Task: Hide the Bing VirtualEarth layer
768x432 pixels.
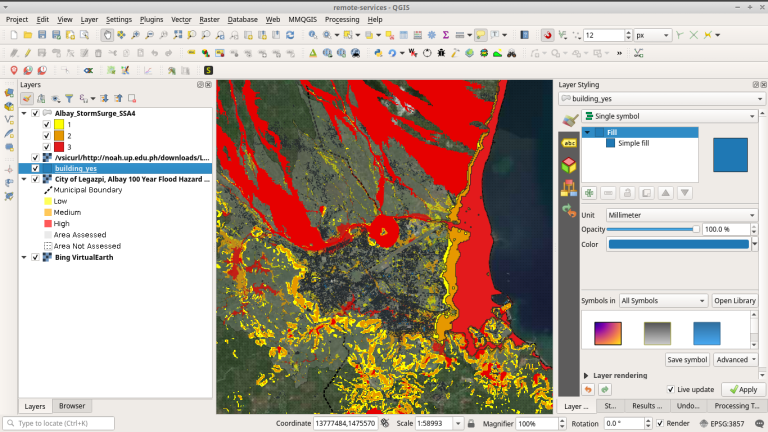Action: point(35,257)
